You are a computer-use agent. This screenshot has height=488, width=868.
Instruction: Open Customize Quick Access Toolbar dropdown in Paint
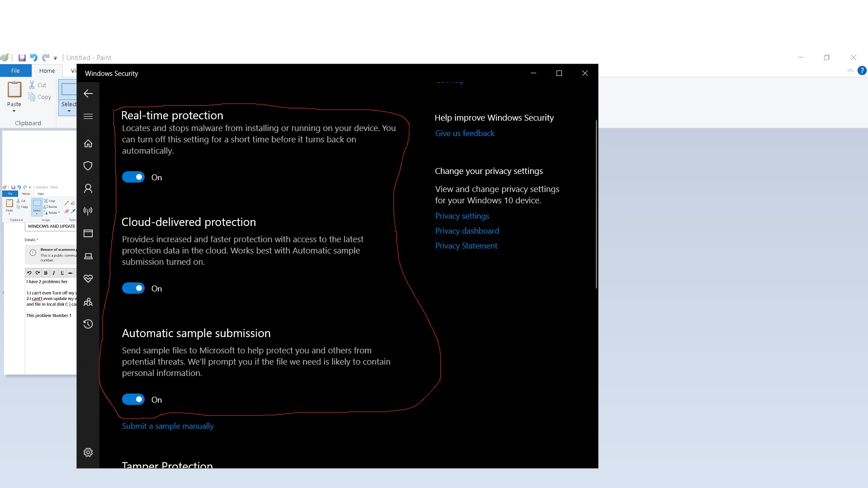click(55, 58)
